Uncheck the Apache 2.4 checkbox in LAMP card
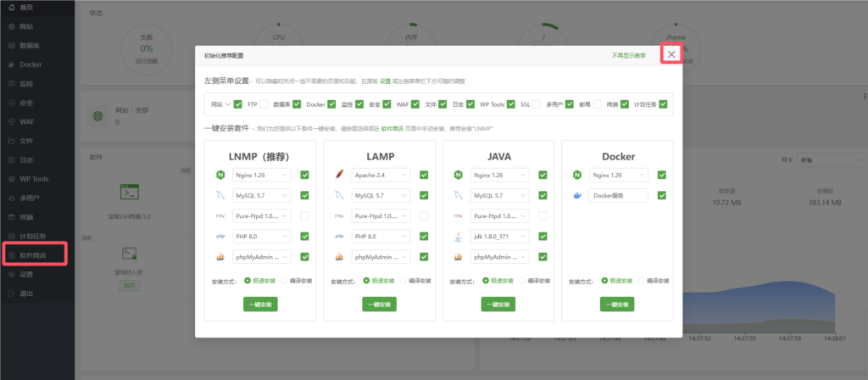The height and width of the screenshot is (380, 868). click(x=424, y=175)
